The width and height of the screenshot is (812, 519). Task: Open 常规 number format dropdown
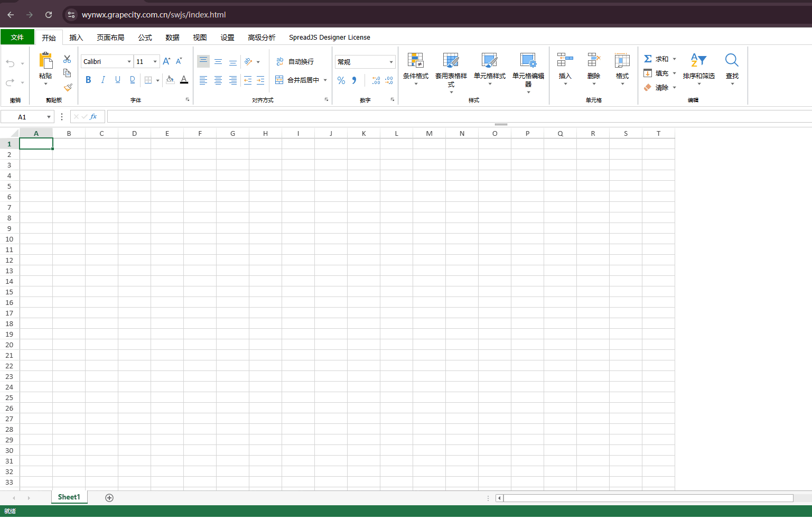391,62
